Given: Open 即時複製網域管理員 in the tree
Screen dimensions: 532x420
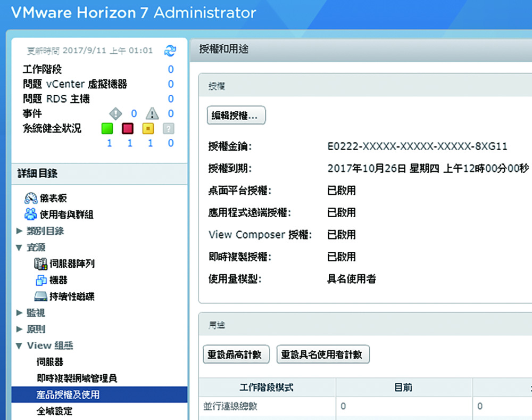Looking at the screenshot, I should pos(77,378).
